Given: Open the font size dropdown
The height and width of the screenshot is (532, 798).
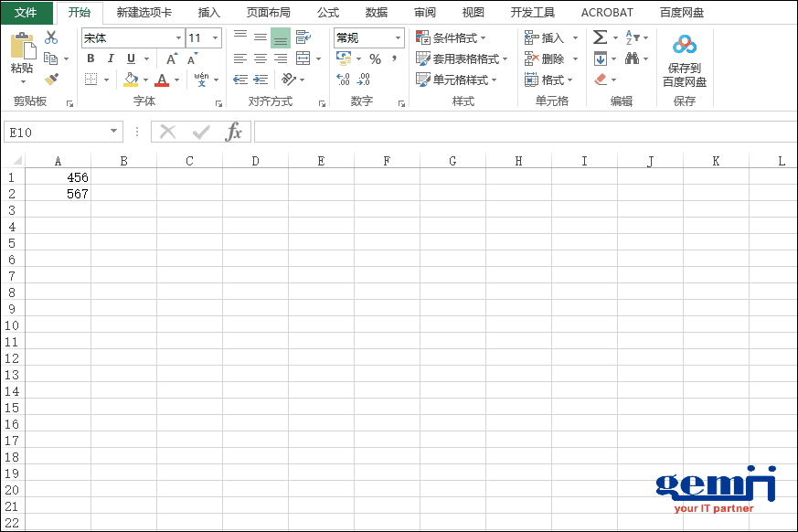Looking at the screenshot, I should [212, 38].
